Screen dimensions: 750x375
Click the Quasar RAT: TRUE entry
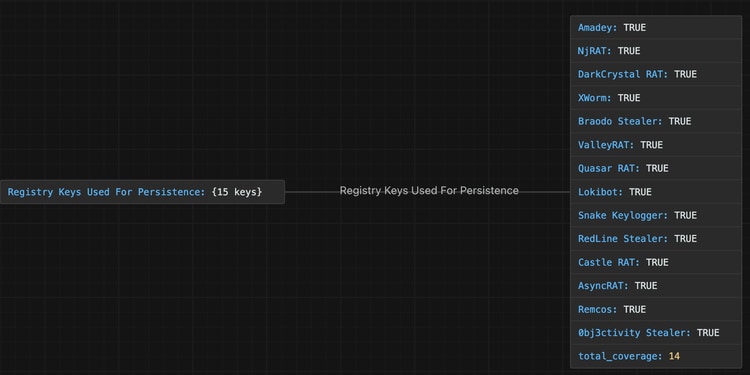click(656, 168)
